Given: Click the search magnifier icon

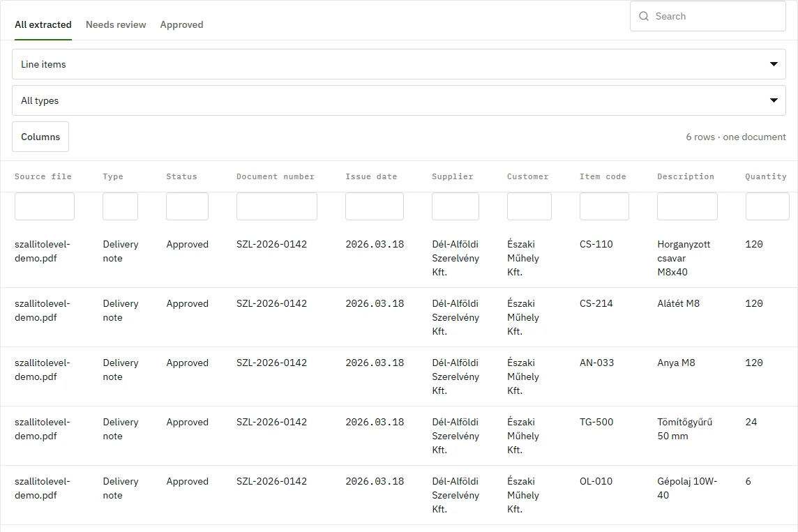Looking at the screenshot, I should point(644,16).
